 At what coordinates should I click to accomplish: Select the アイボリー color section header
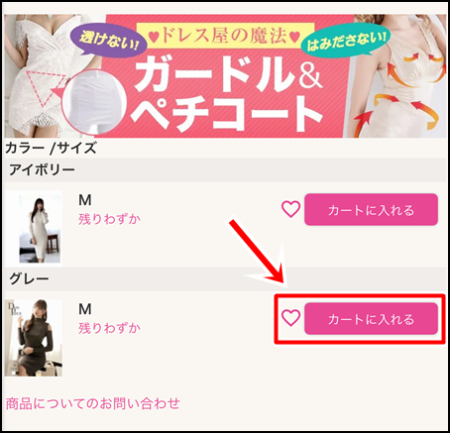[225, 170]
